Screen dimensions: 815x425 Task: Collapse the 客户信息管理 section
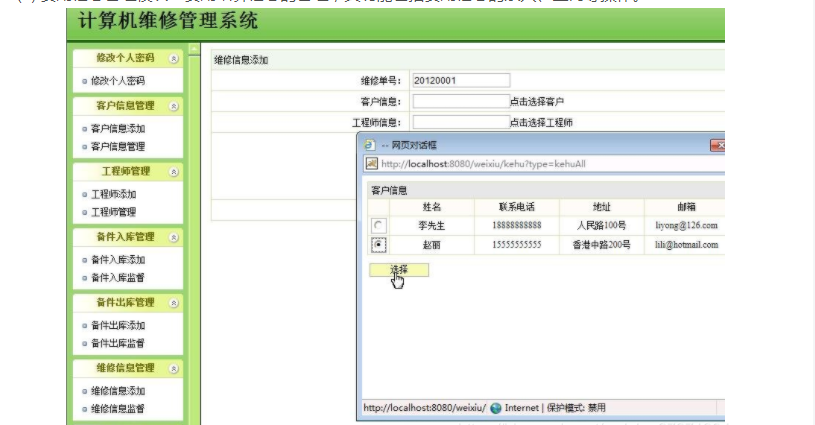pyautogui.click(x=174, y=107)
